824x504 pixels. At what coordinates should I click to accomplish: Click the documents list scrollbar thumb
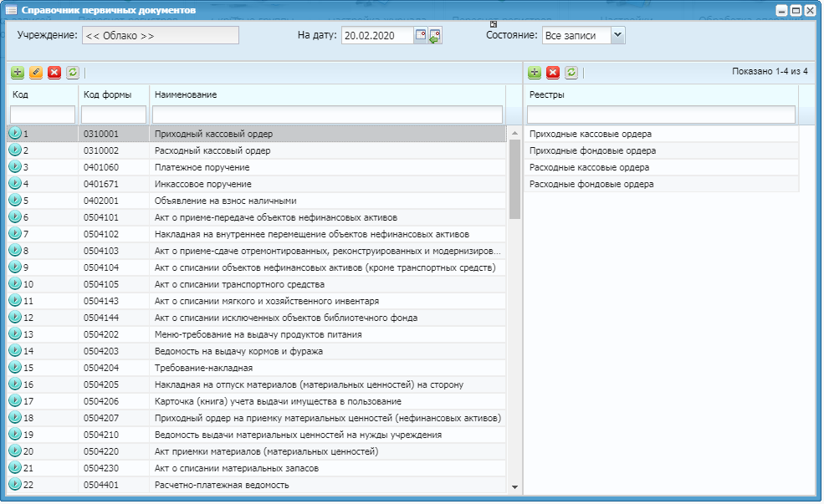click(514, 179)
